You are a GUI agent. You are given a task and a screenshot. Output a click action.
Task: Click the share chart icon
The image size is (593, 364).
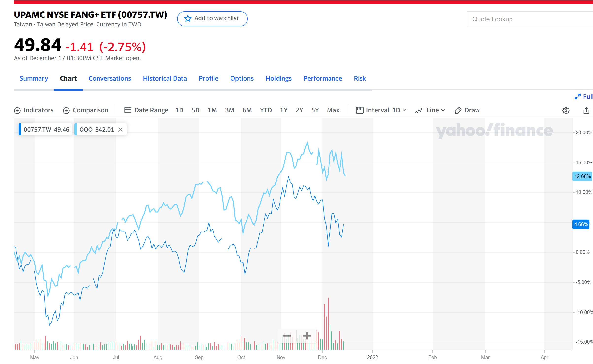(586, 110)
